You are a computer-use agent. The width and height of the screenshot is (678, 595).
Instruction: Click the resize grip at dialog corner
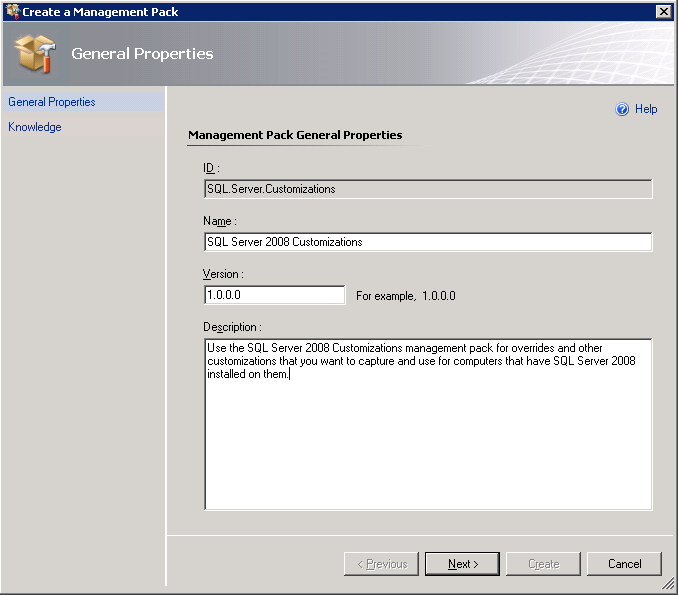(x=668, y=584)
